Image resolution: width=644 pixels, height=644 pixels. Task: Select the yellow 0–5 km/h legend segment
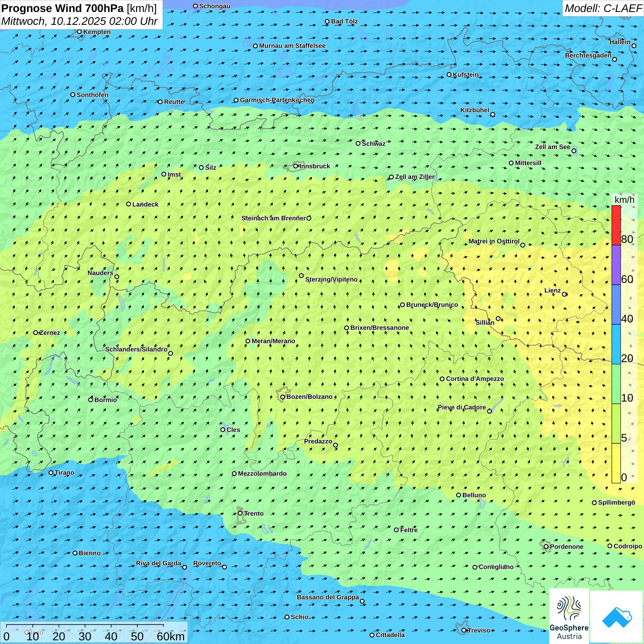coord(616,463)
